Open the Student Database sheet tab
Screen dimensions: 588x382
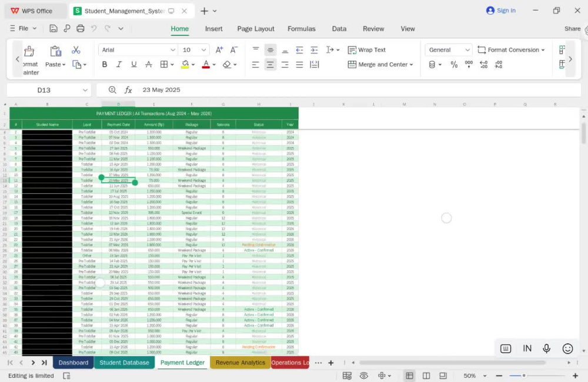pyautogui.click(x=124, y=363)
